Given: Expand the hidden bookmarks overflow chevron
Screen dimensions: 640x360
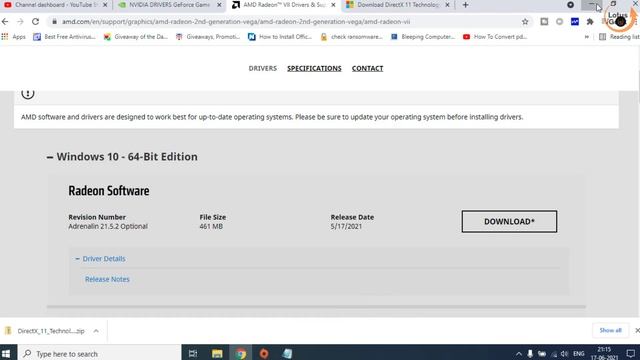Looking at the screenshot, I should (587, 37).
